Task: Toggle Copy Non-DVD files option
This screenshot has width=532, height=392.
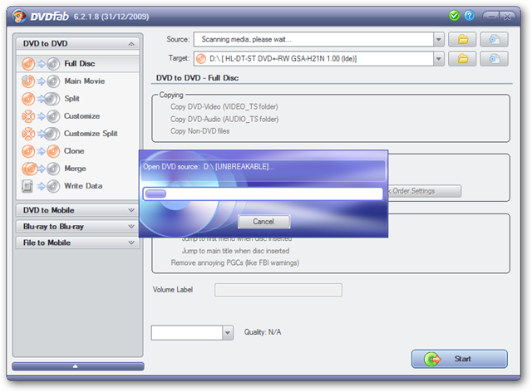Action: [199, 131]
